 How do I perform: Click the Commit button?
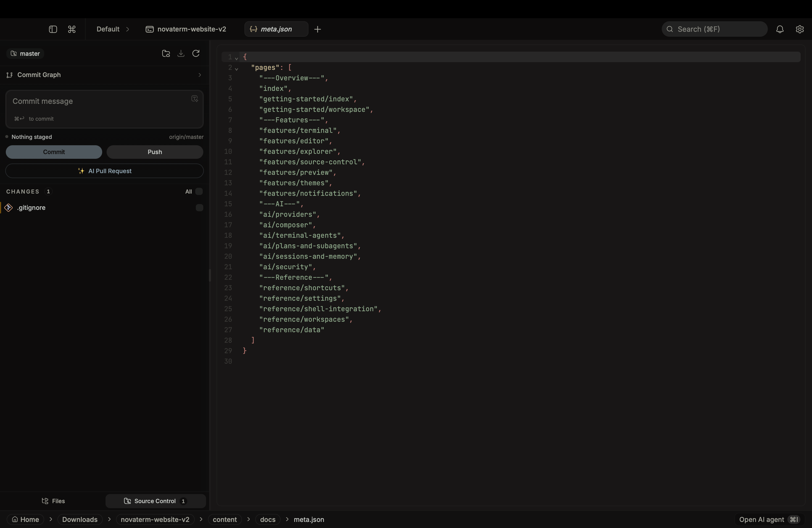click(x=54, y=152)
